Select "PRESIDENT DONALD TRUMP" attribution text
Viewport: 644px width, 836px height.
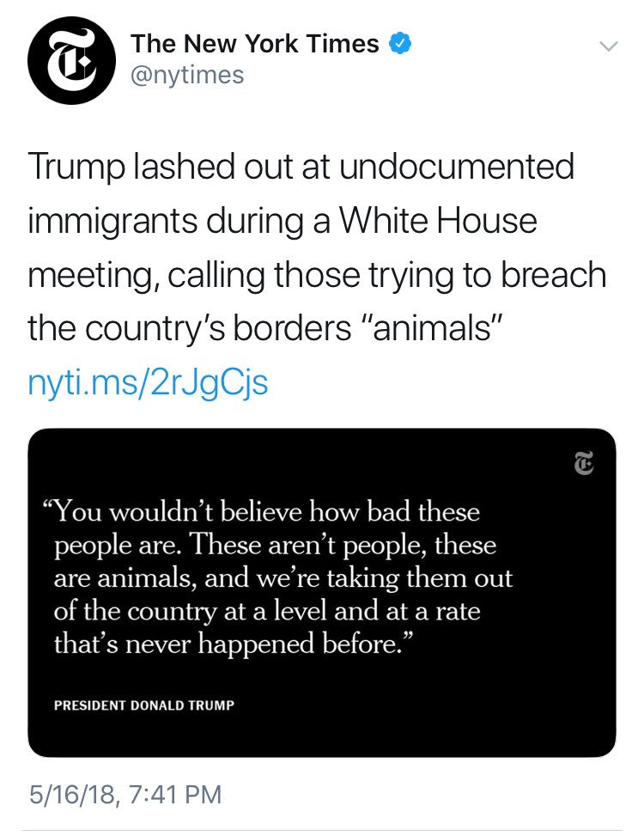point(144,705)
